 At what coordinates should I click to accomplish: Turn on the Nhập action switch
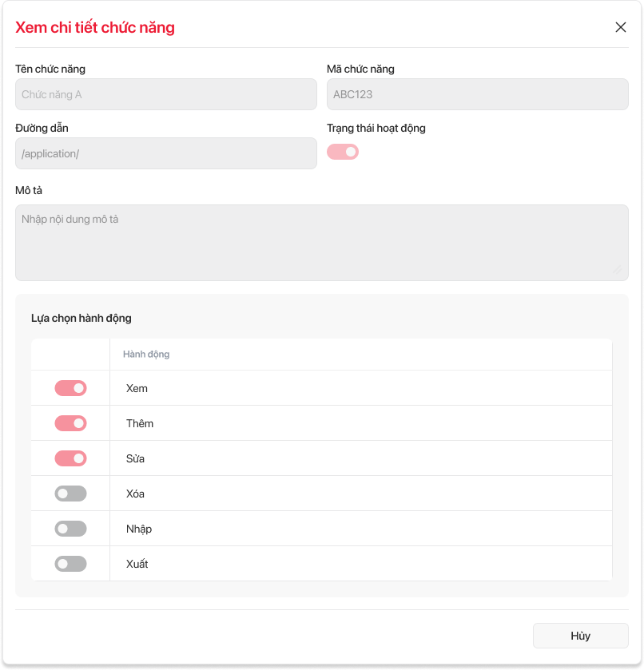(70, 529)
